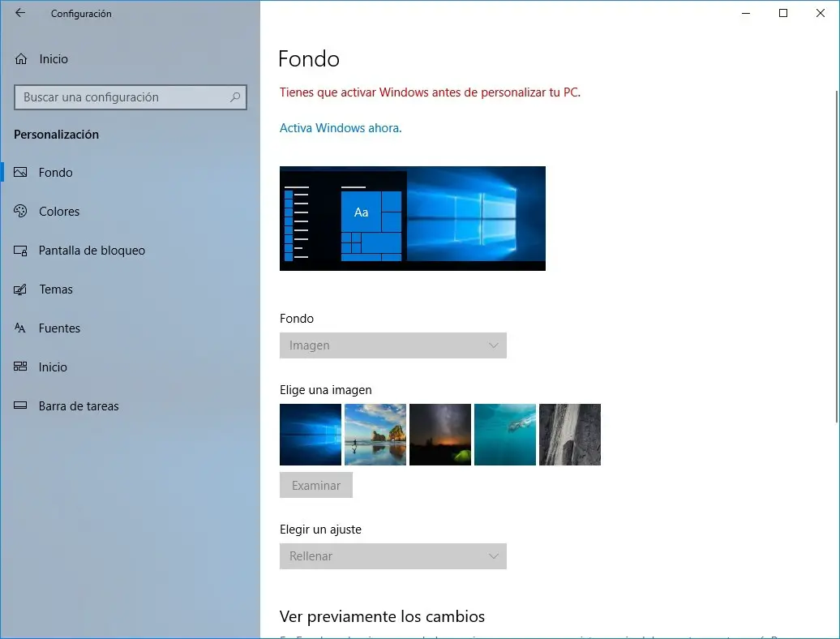
Task: Click the activation warning red text
Action: (430, 92)
